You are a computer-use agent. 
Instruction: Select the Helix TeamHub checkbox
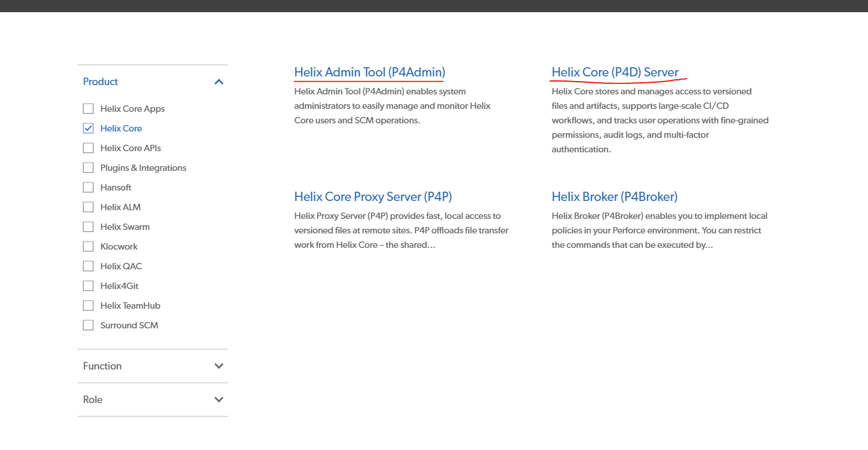tap(88, 306)
